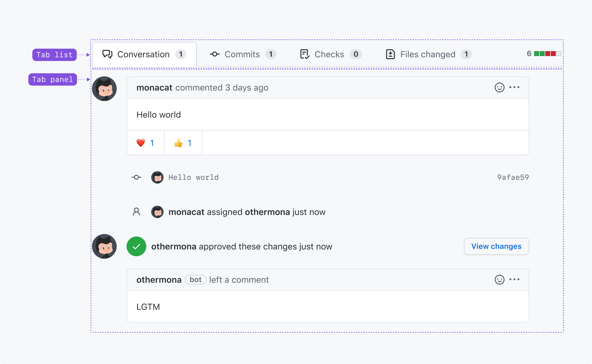Viewport: 592px width, 364px height.
Task: Add emoji reaction to monacat's comment
Action: [x=499, y=87]
